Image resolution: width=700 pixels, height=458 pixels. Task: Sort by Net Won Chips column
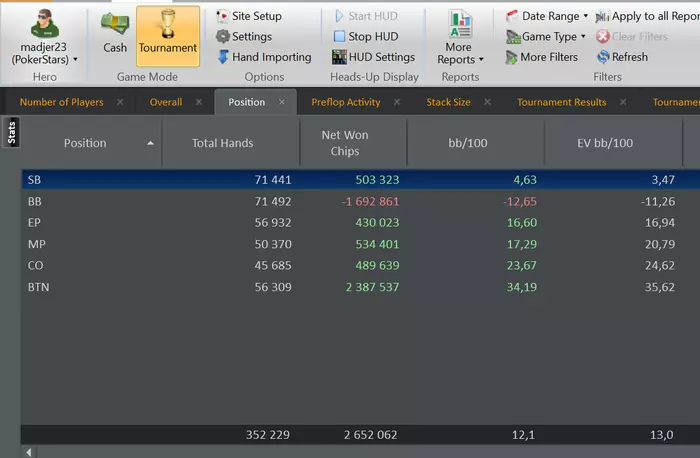(345, 143)
